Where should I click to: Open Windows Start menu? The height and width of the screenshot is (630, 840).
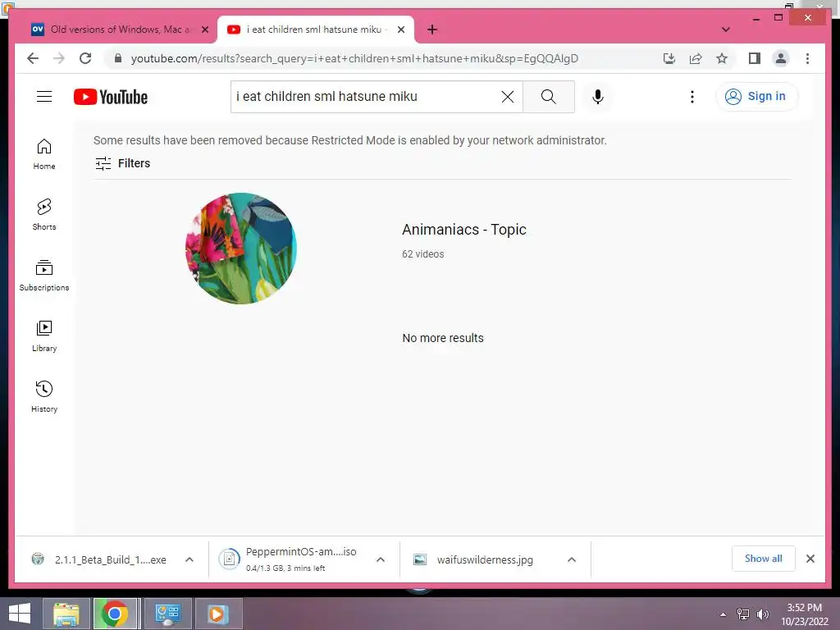[20, 614]
